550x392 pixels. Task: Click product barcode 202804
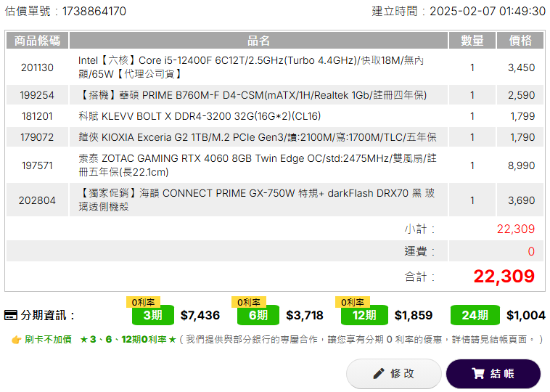coord(37,200)
